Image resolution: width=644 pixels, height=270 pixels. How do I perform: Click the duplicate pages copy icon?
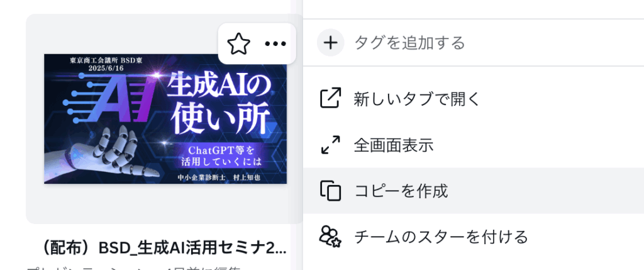[331, 191]
